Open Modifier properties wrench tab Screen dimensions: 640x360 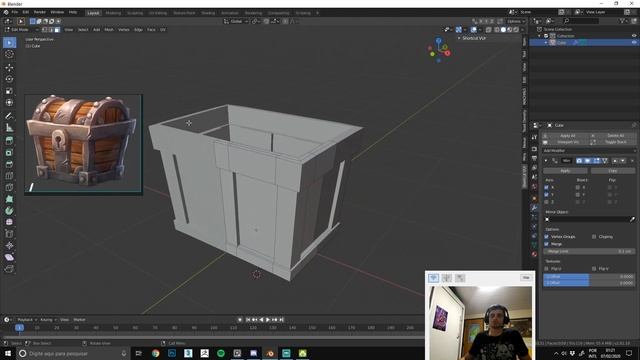pos(534,208)
